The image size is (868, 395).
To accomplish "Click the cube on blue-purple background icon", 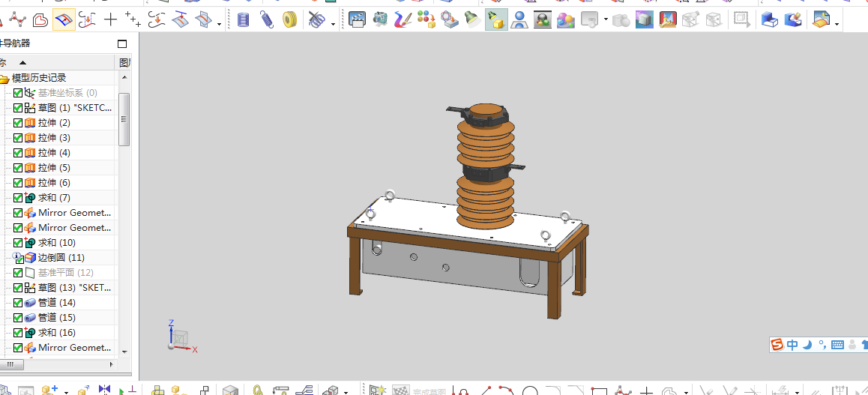I will click(x=645, y=20).
